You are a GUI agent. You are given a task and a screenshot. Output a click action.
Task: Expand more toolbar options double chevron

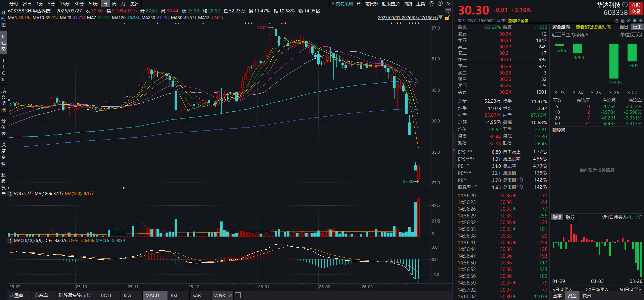point(448,4)
